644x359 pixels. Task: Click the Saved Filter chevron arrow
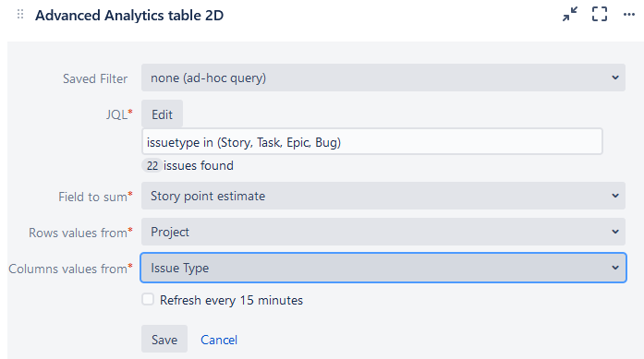pyautogui.click(x=614, y=78)
